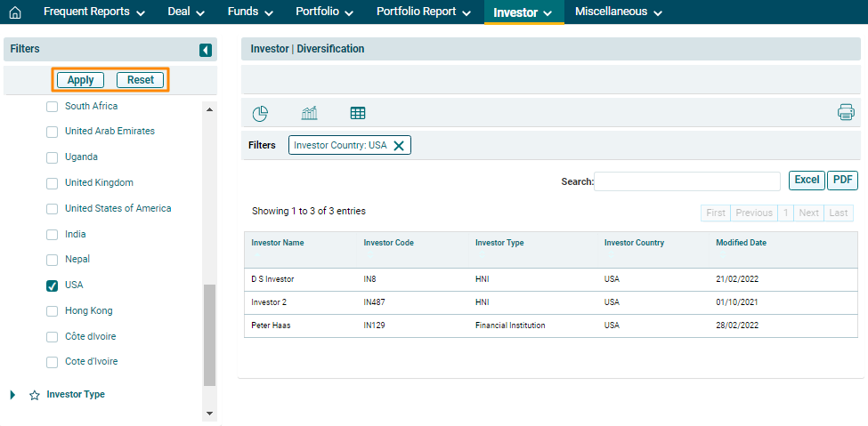Open the Funds menu
The image size is (868, 426).
(x=250, y=12)
